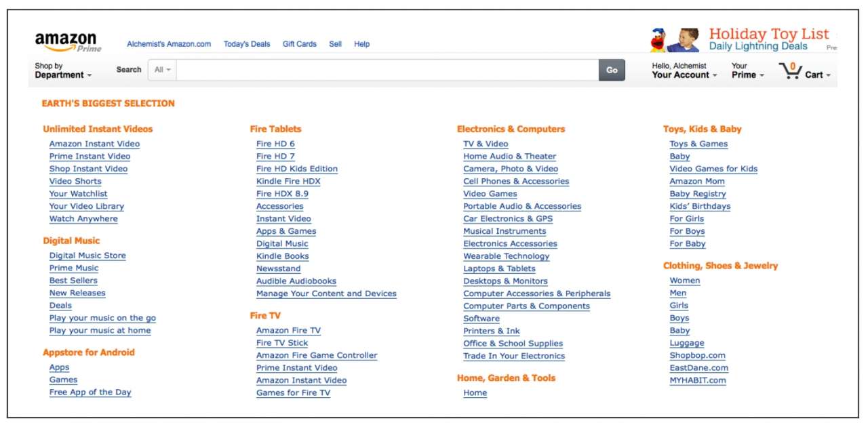Open the Holiday Toy List banner image

pos(675,40)
